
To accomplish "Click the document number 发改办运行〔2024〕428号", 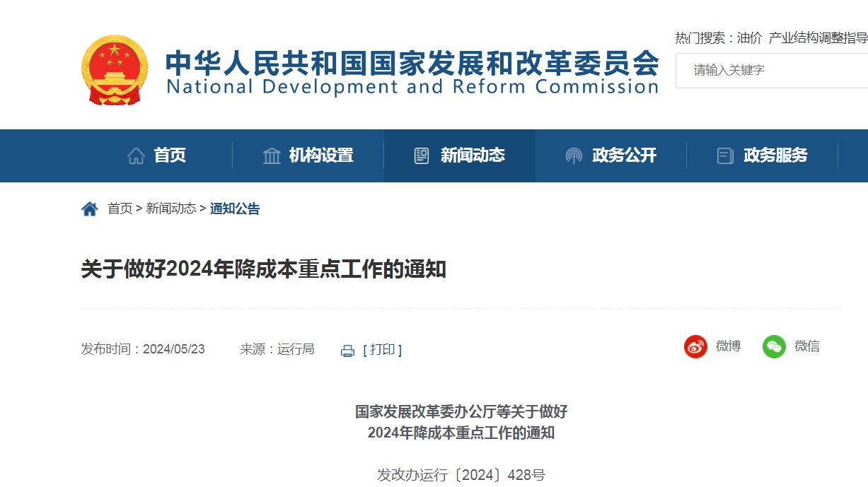I will coord(461,475).
